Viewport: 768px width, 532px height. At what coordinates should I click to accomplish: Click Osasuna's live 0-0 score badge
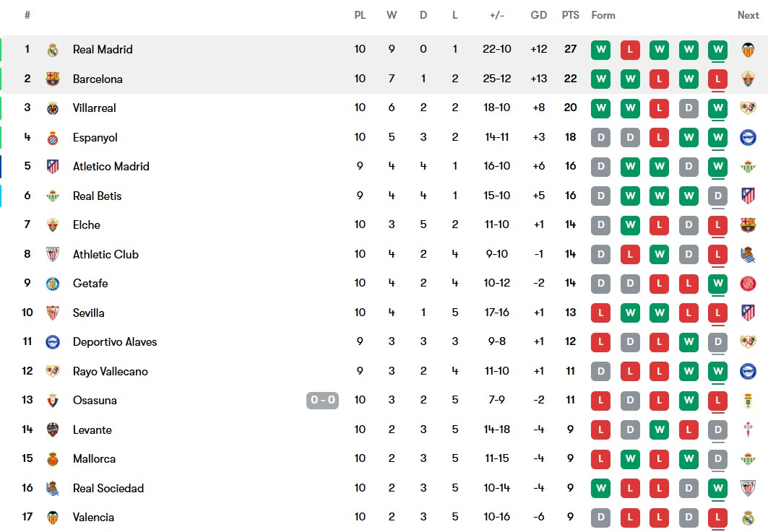coord(322,401)
